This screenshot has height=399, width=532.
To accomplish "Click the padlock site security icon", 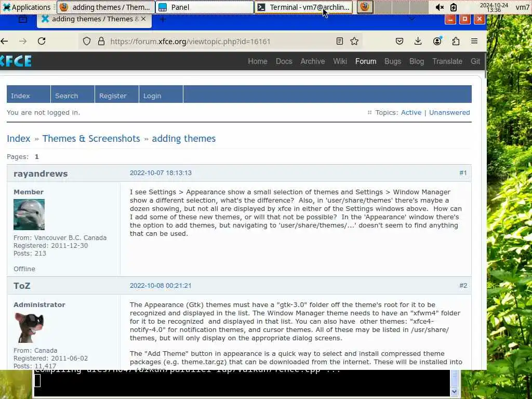I will (x=101, y=42).
